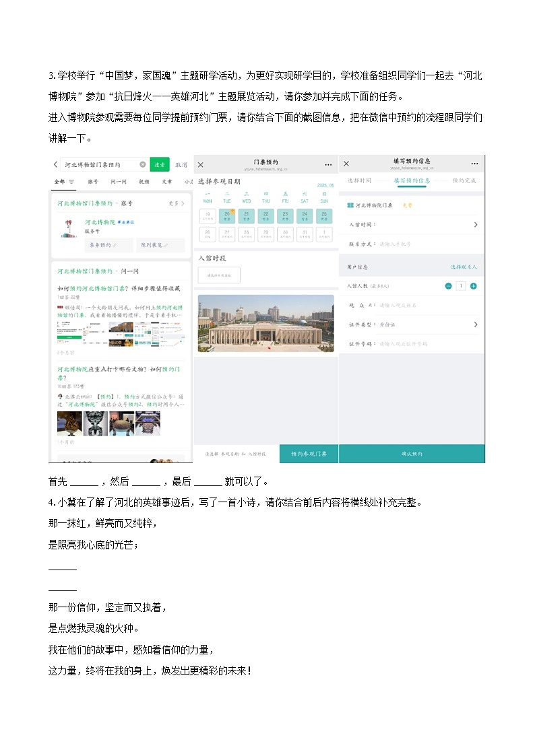Open article 如何预约河北博物馆门票 详细步骤
This screenshot has height=756, width=535.
pyautogui.click(x=119, y=288)
